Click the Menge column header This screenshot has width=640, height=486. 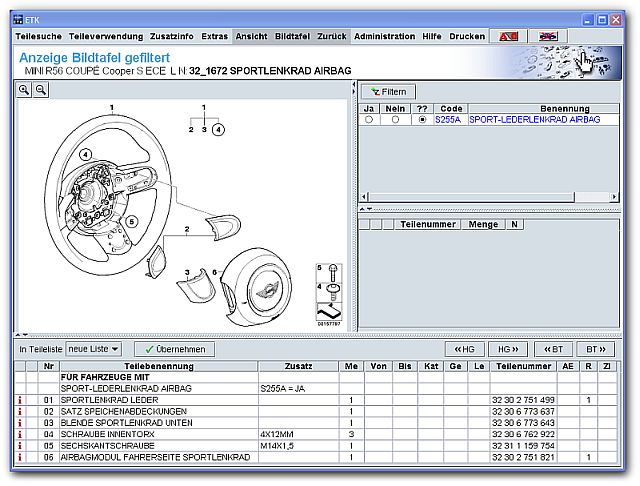[483, 224]
